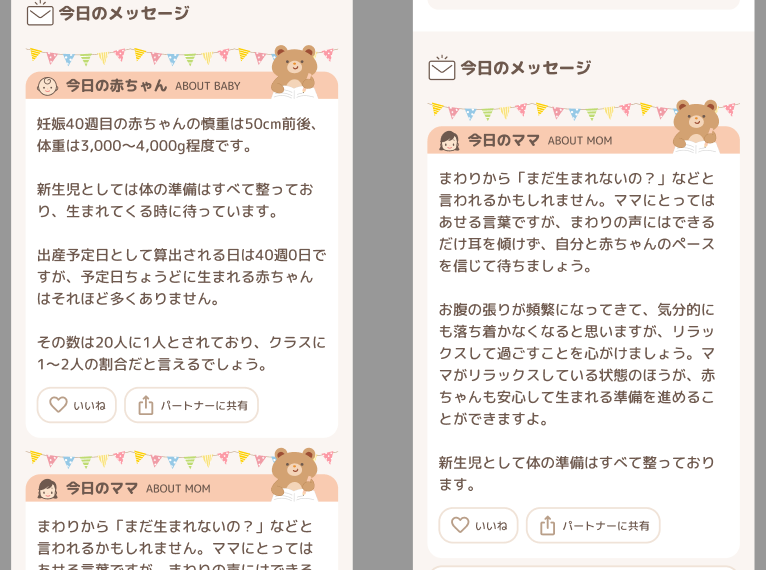Screen dimensions: 766x570
Task: Click the 今日のメッセージ title in the right panel
Action: [x=526, y=68]
